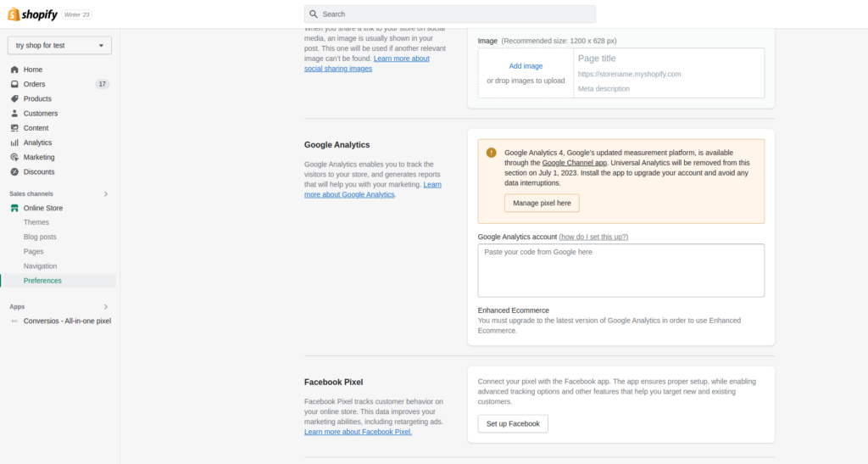Click the Products tag icon
The height and width of the screenshot is (464, 868).
[x=14, y=98]
